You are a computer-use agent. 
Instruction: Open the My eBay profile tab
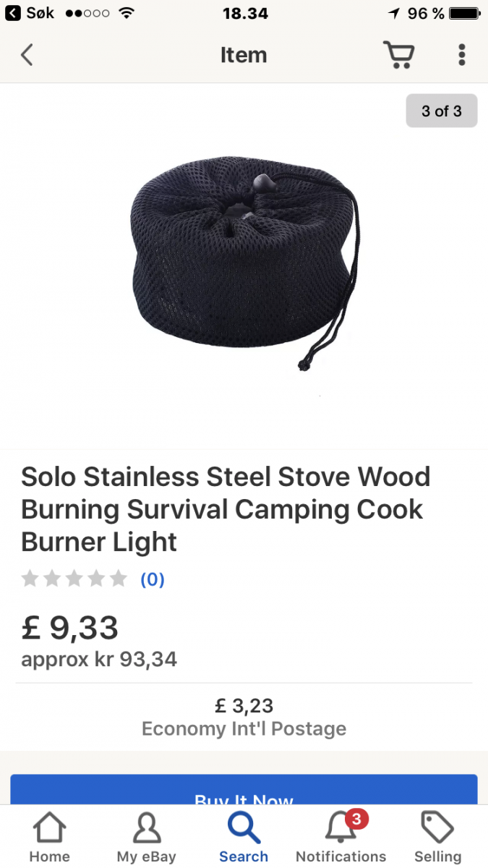[x=147, y=837]
